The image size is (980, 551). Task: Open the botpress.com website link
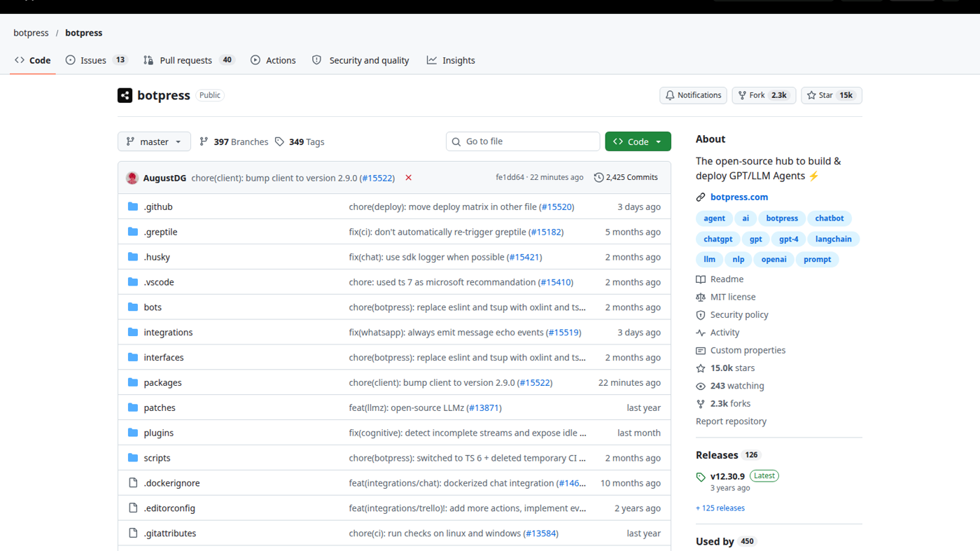[739, 197]
